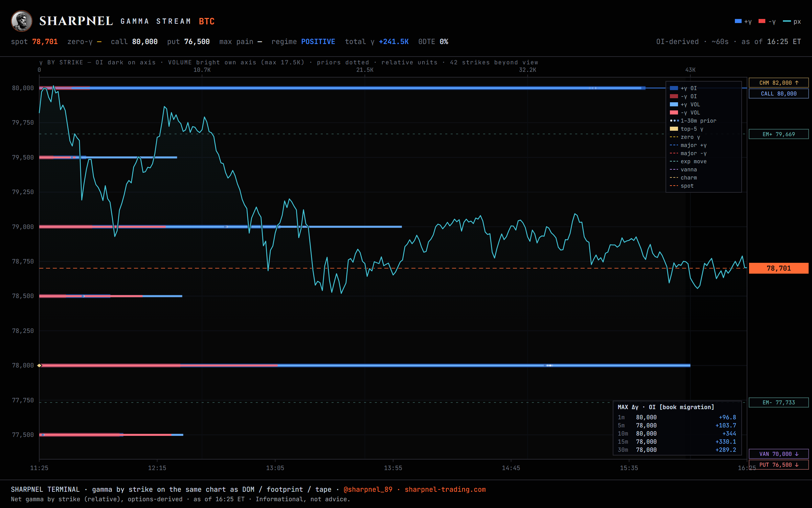Click the 78,250 price axis label
The height and width of the screenshot is (508, 812).
tap(23, 331)
